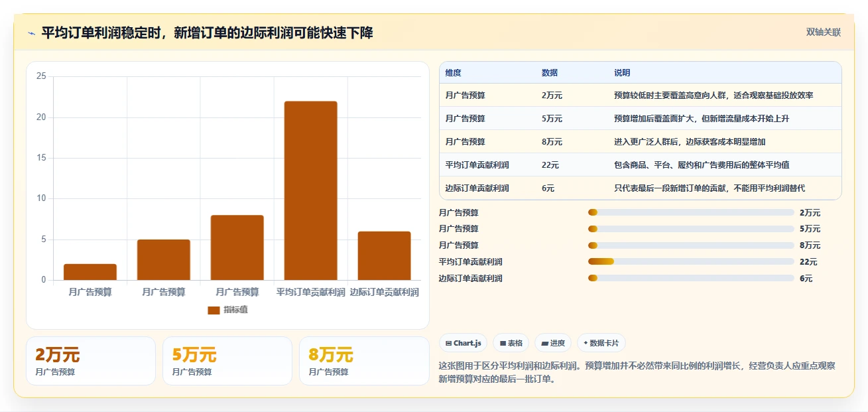Screen dimensions: 868x412
Task: Click the shortest 月广告预算 bar at value 2
Action: 90,272
